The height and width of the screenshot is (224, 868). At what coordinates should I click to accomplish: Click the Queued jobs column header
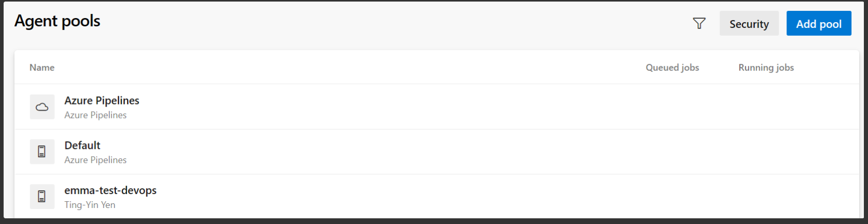click(672, 68)
